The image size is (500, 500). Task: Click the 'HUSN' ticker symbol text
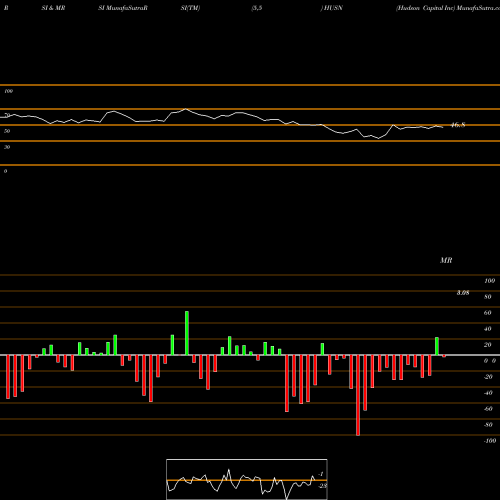click(x=332, y=8)
